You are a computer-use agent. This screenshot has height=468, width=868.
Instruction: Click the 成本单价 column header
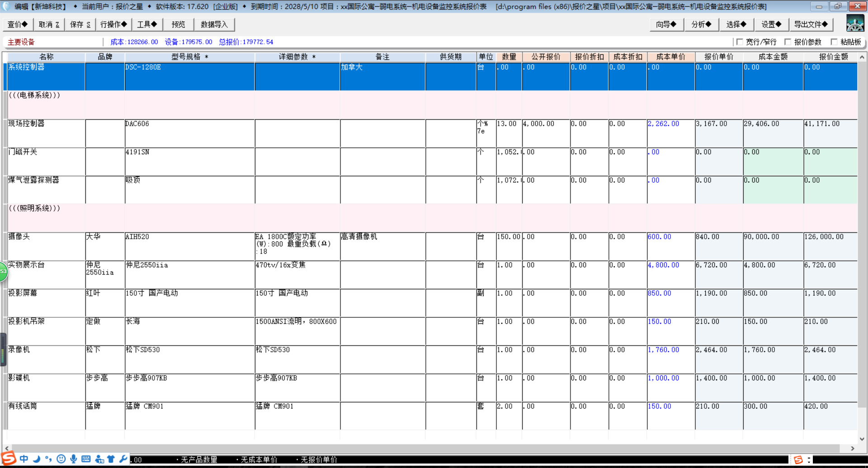670,57
